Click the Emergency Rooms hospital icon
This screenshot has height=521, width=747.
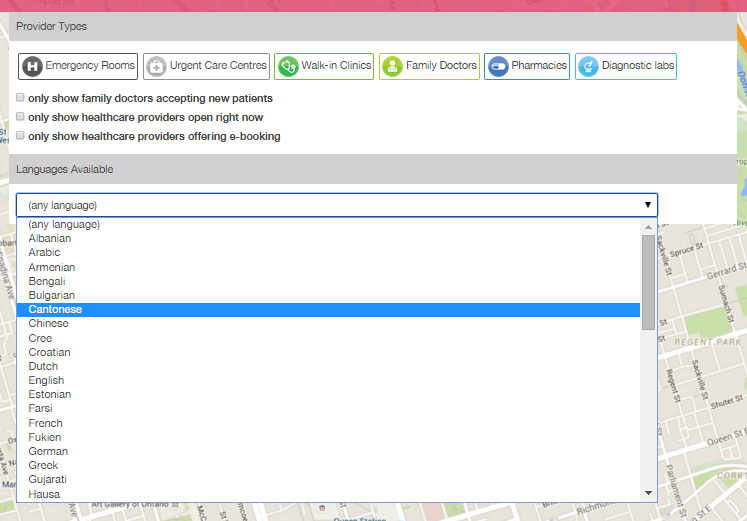(32, 66)
